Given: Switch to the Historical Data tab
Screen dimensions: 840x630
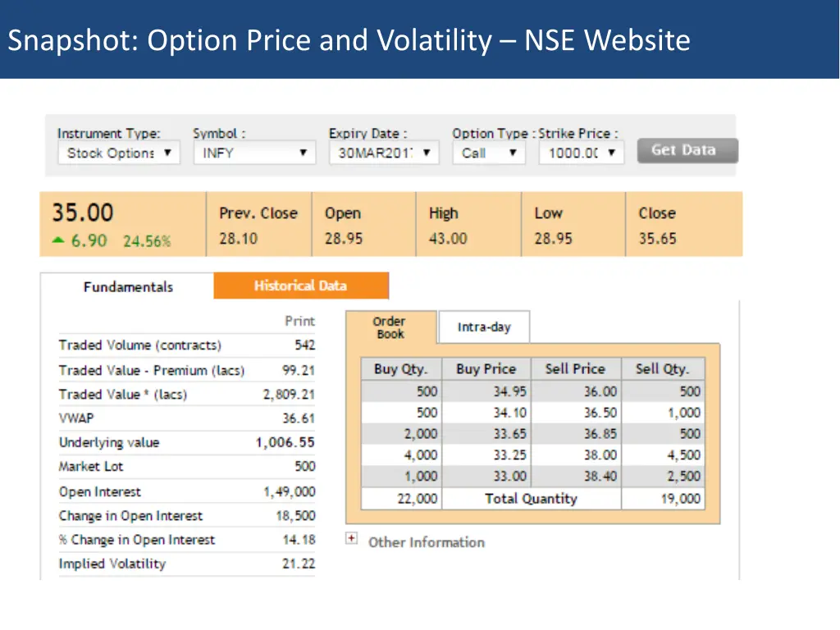Looking at the screenshot, I should [300, 286].
